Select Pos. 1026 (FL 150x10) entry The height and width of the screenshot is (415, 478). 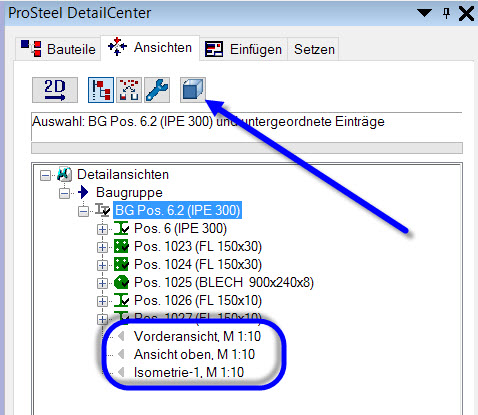pos(198,300)
